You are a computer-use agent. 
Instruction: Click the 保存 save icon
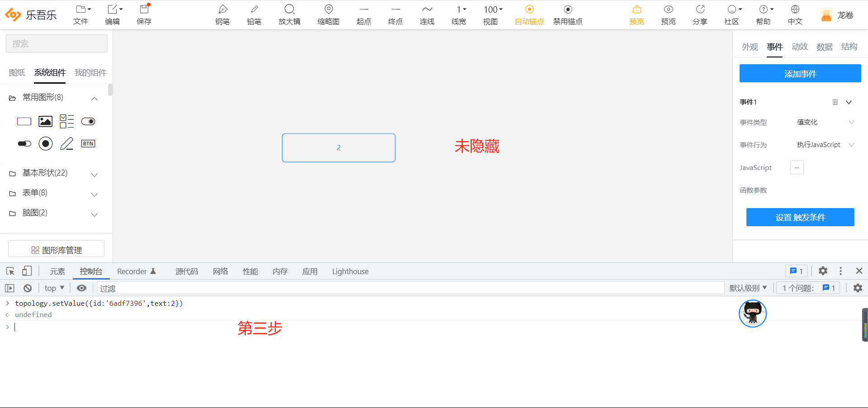tap(144, 14)
